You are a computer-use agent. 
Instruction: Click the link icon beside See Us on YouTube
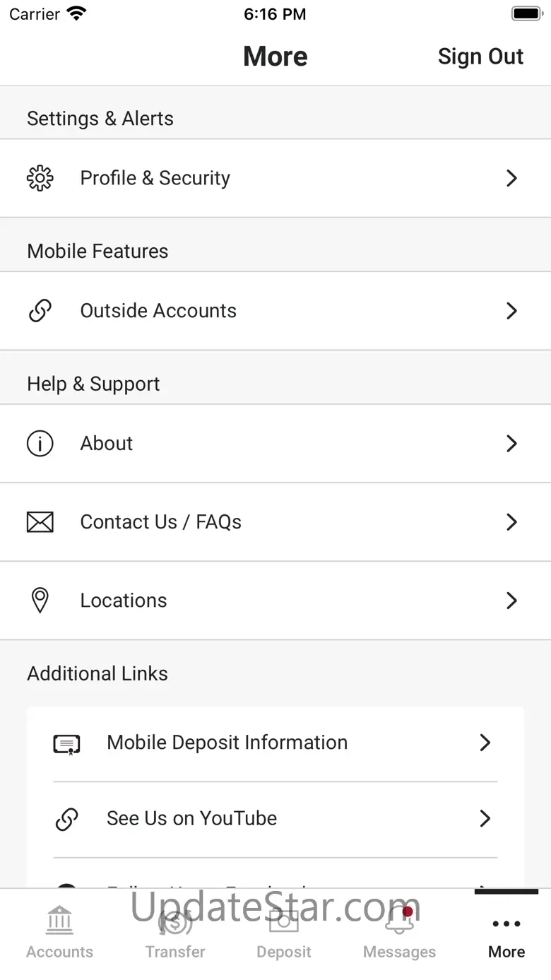pos(66,819)
